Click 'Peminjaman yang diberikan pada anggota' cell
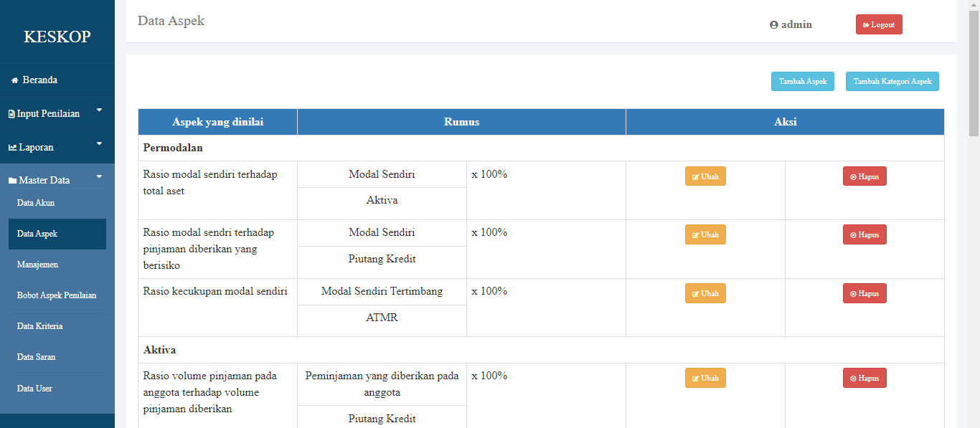Image resolution: width=980 pixels, height=428 pixels. point(382,384)
